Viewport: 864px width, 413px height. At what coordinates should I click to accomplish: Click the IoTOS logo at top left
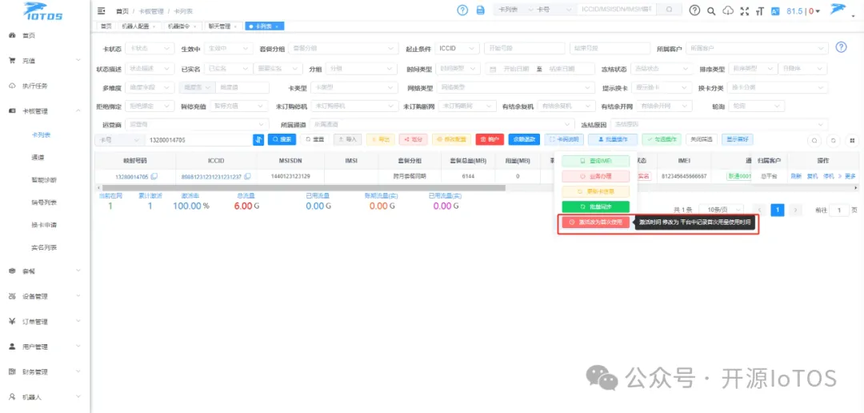43,10
